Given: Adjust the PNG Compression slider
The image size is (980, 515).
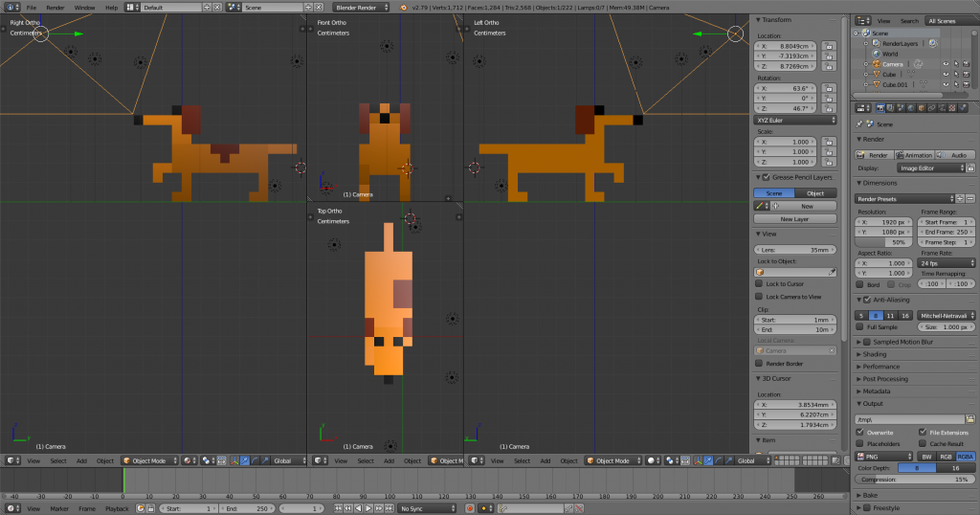Looking at the screenshot, I should click(x=914, y=479).
